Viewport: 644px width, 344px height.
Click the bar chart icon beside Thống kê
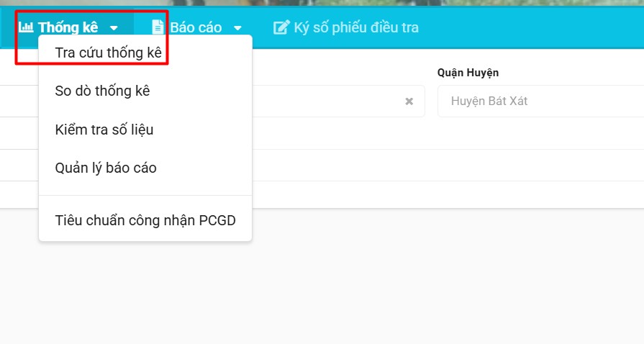[x=26, y=28]
